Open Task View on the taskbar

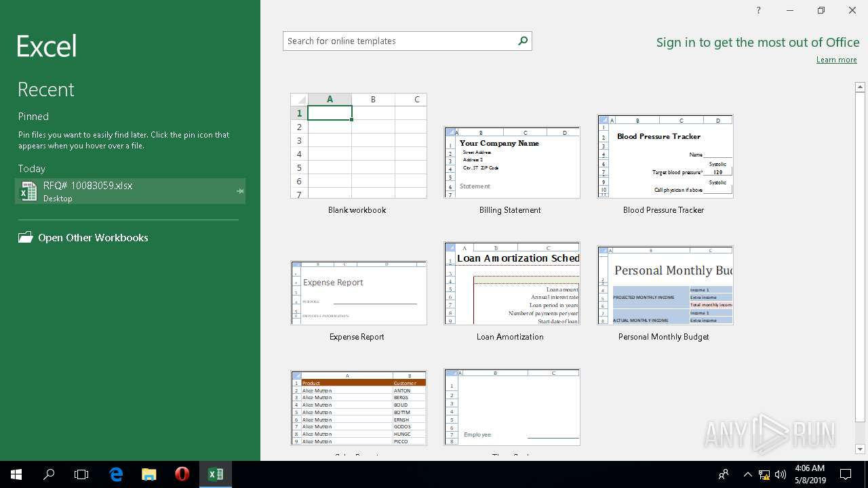click(81, 474)
